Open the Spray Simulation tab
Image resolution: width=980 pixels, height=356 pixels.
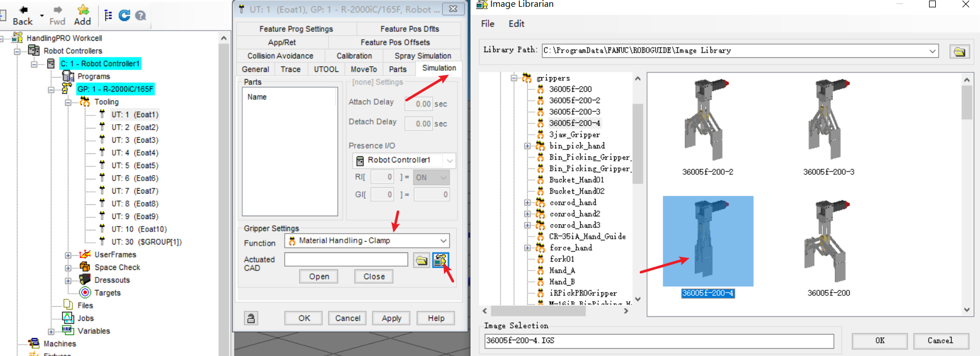click(x=423, y=56)
